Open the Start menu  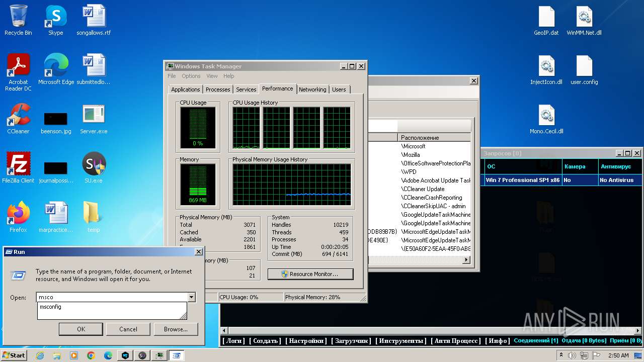14,355
